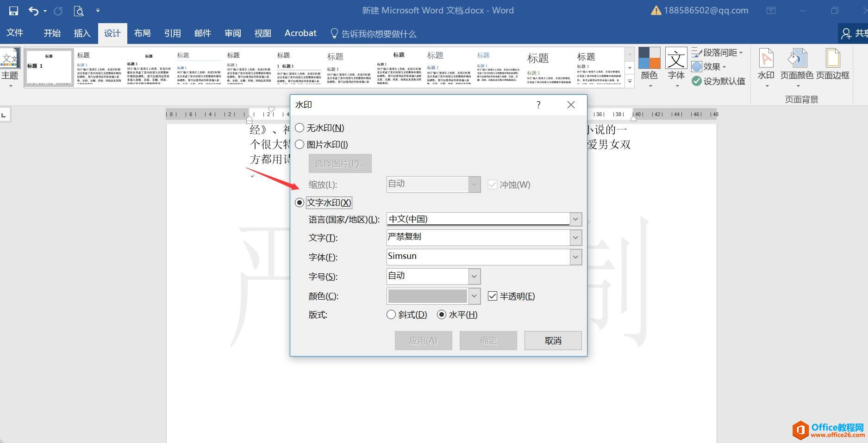The height and width of the screenshot is (443, 868).
Task: Switch to the 插入 ribbon tab
Action: 81,33
